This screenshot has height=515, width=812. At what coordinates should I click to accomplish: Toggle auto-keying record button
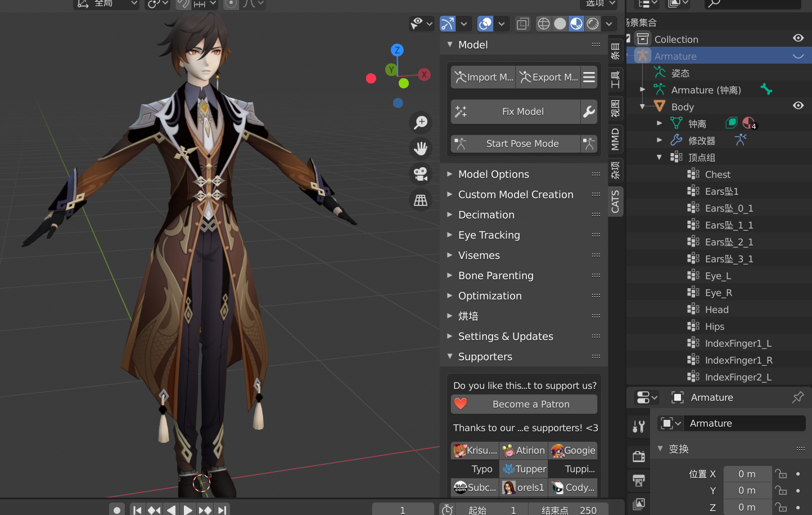(x=116, y=510)
